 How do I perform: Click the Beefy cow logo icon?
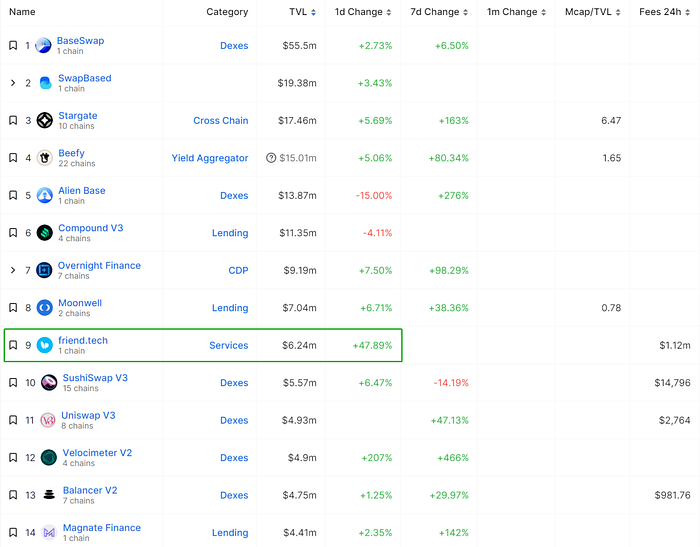point(45,158)
